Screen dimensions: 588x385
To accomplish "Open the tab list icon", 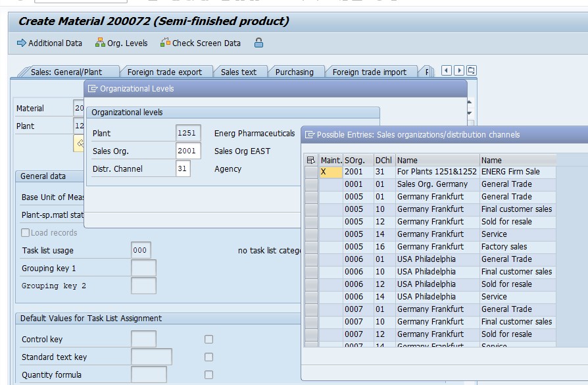I will click(472, 70).
